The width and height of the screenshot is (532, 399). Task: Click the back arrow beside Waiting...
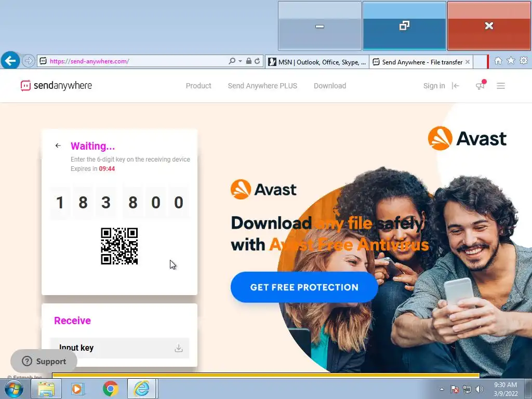pos(58,145)
